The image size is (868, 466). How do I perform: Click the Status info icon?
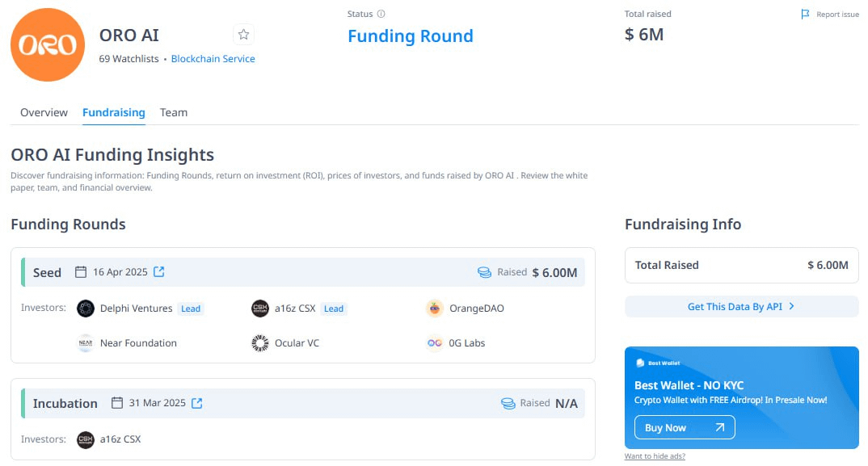coord(381,14)
